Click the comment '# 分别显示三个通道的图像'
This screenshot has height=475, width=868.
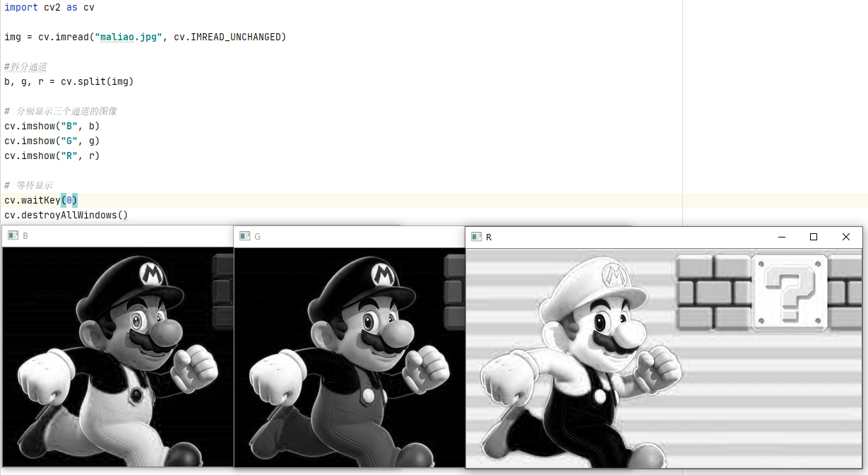(61, 111)
